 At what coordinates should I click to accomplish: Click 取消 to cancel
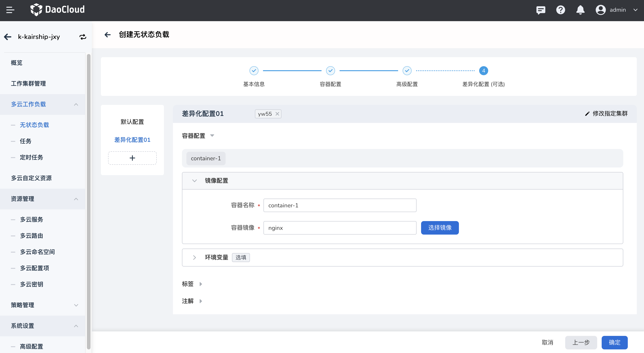pyautogui.click(x=547, y=342)
